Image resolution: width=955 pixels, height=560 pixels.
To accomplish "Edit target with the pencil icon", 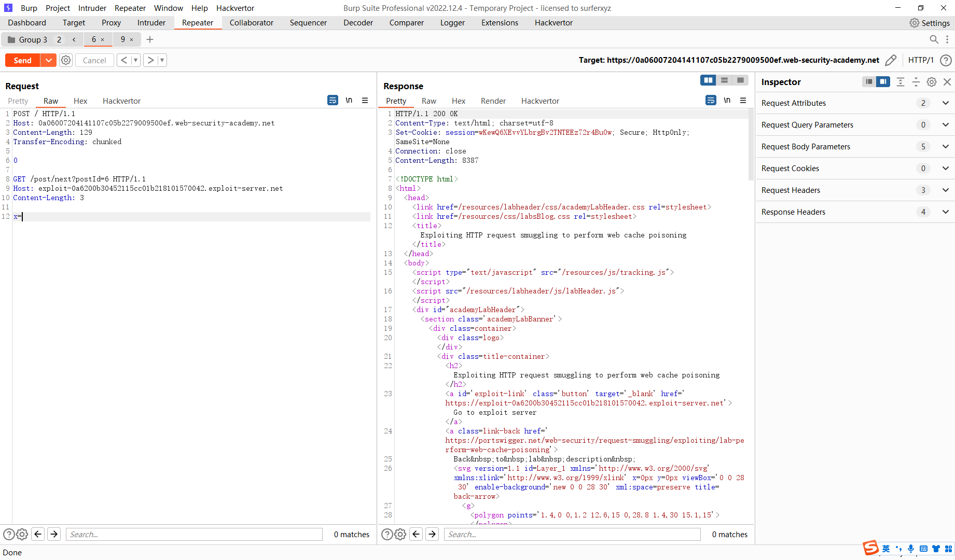I will (x=891, y=60).
